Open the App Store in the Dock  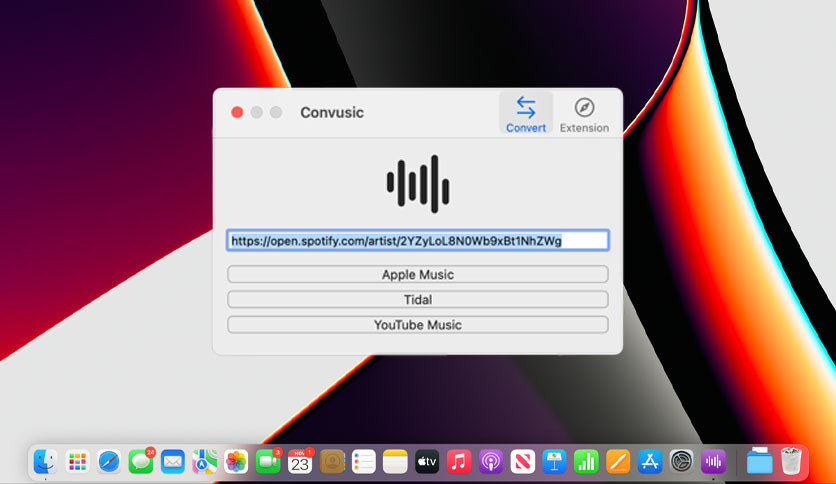pos(650,461)
